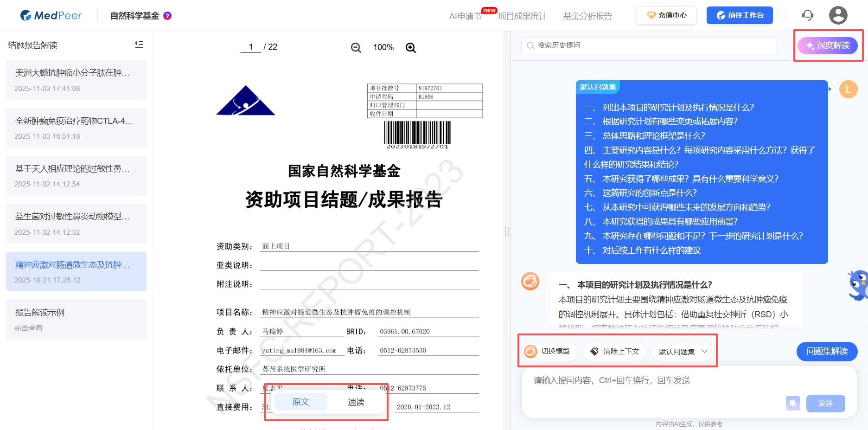868x430 pixels.
Task: Zoom out on the report page
Action: click(356, 47)
